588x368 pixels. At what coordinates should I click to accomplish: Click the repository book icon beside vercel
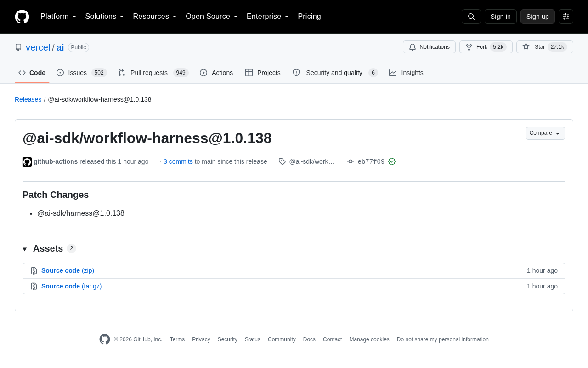coord(18,47)
